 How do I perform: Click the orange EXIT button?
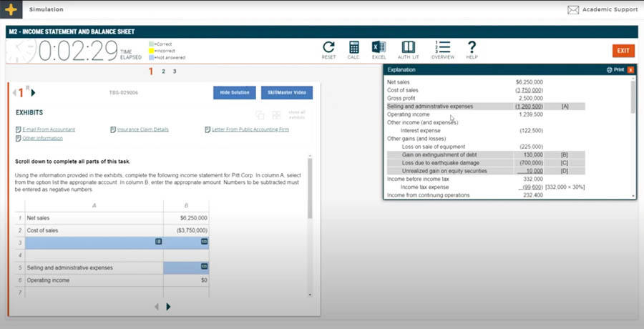[x=623, y=51]
